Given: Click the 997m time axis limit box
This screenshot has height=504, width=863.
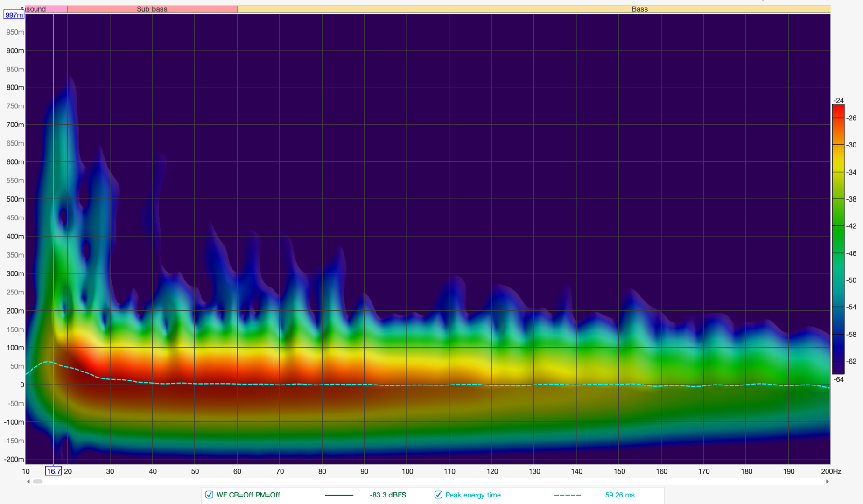Looking at the screenshot, I should click(14, 15).
